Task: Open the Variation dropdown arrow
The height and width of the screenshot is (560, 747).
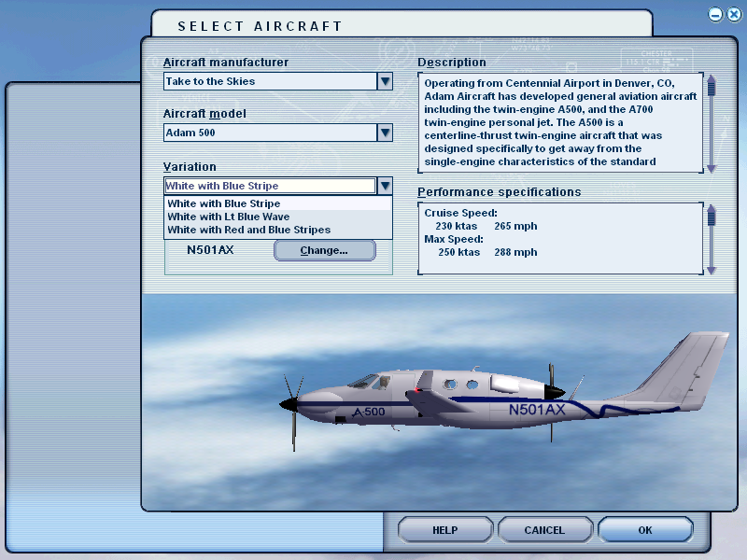Action: point(385,185)
